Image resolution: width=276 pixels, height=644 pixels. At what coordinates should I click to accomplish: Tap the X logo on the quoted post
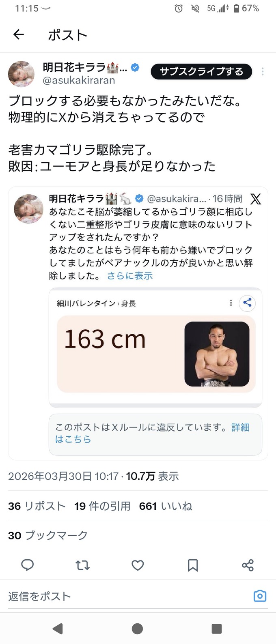[x=255, y=199]
